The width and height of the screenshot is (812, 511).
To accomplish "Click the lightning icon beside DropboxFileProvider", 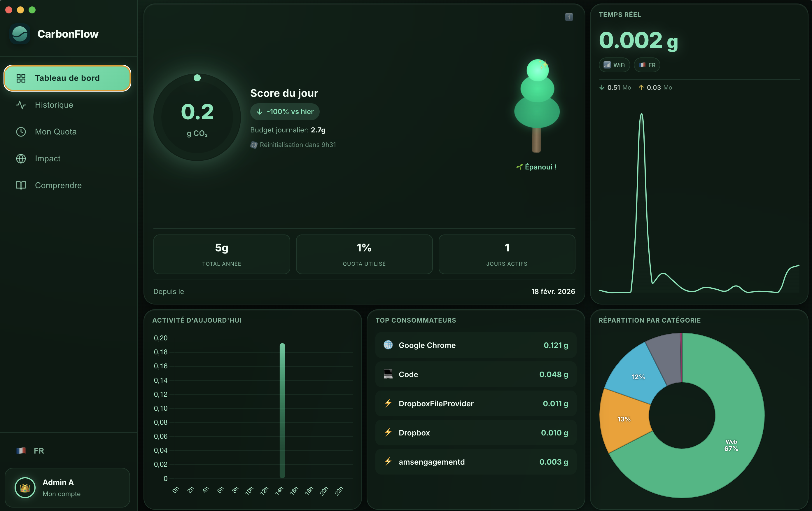I will click(388, 403).
